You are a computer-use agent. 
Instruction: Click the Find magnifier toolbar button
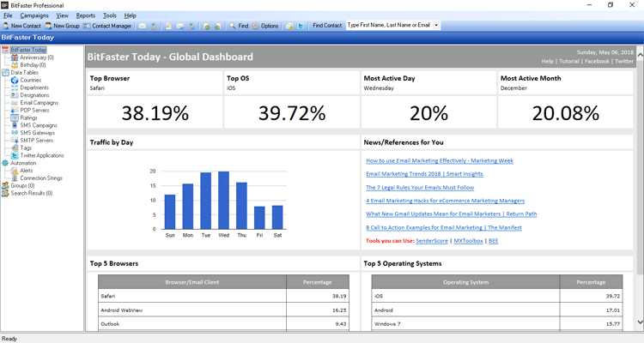tap(239, 26)
